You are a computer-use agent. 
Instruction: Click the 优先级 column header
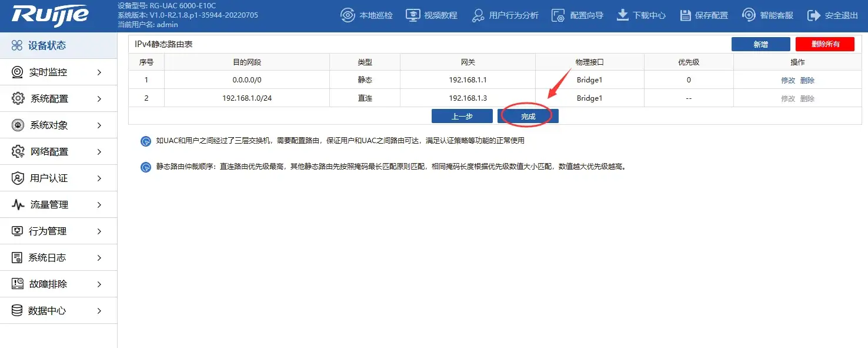pyautogui.click(x=689, y=62)
